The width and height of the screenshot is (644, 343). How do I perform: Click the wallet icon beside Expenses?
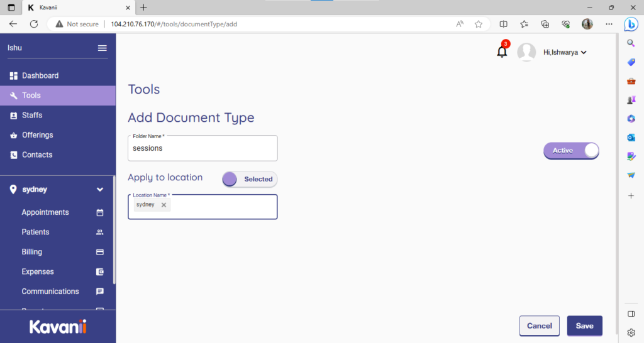tap(99, 272)
